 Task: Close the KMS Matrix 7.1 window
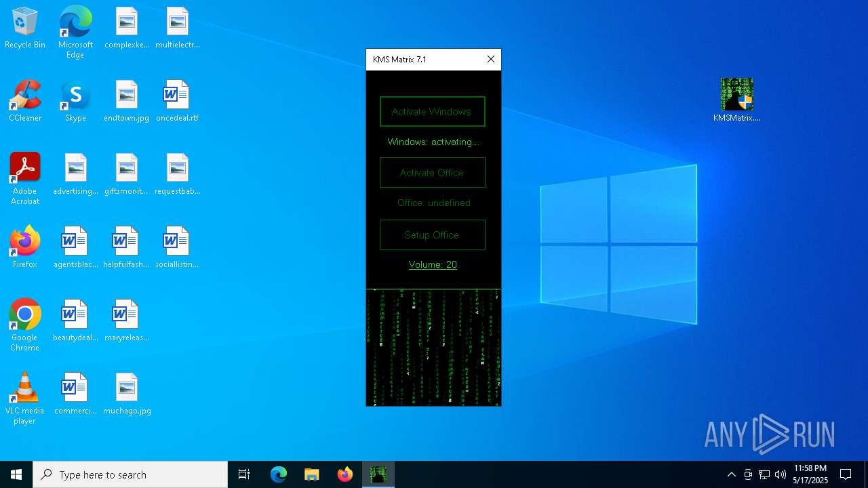pyautogui.click(x=491, y=60)
